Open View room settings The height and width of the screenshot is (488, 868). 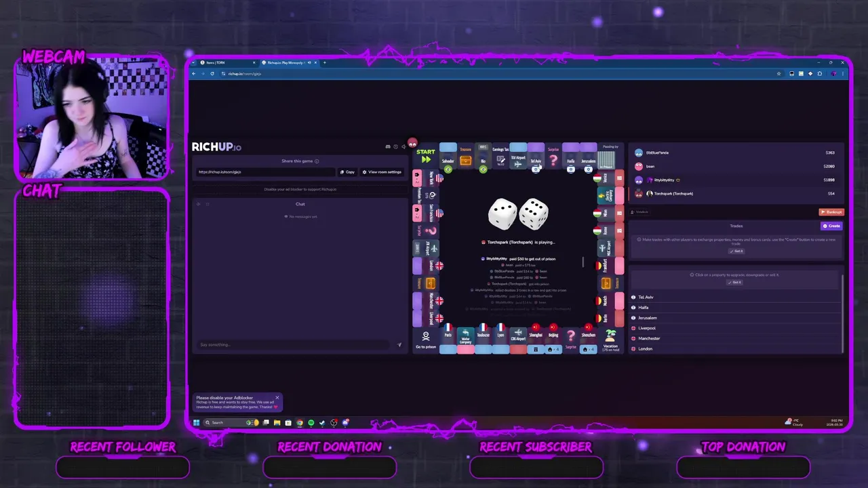point(382,171)
